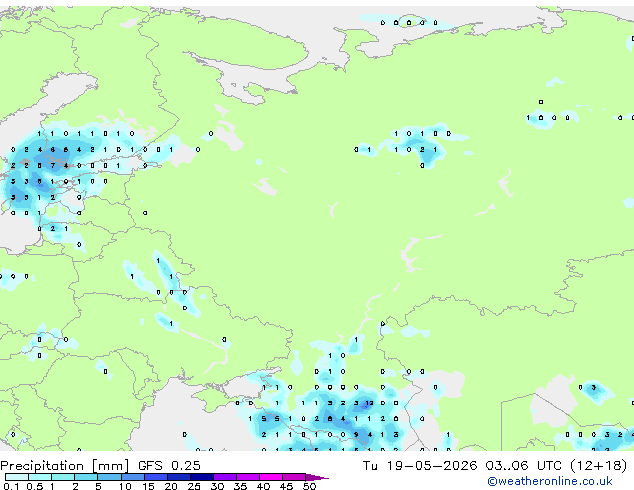Select the 1 to 2 mm legend color
Viewport: 634px width, 490px height.
[x=63, y=477]
